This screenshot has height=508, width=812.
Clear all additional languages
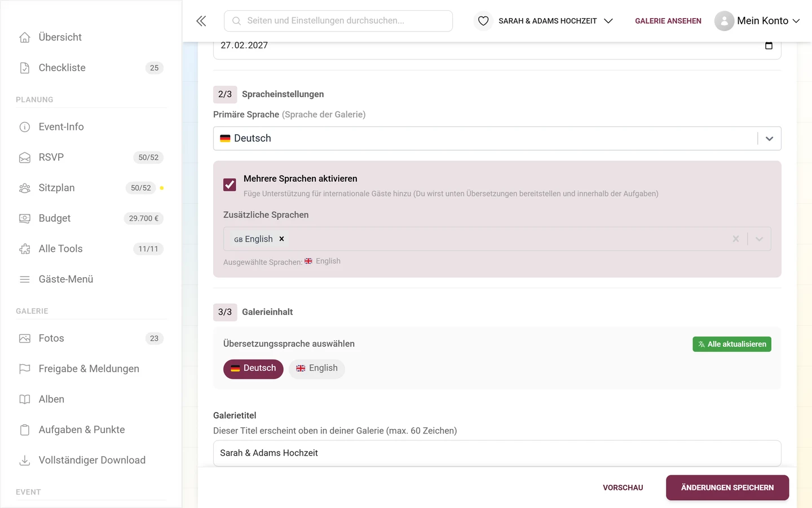click(736, 239)
